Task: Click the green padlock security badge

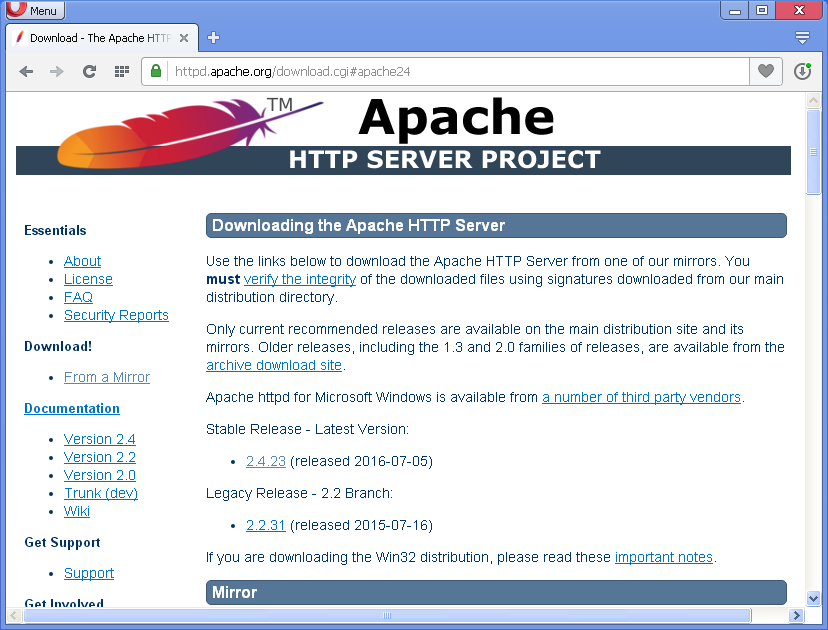Action: pyautogui.click(x=156, y=71)
